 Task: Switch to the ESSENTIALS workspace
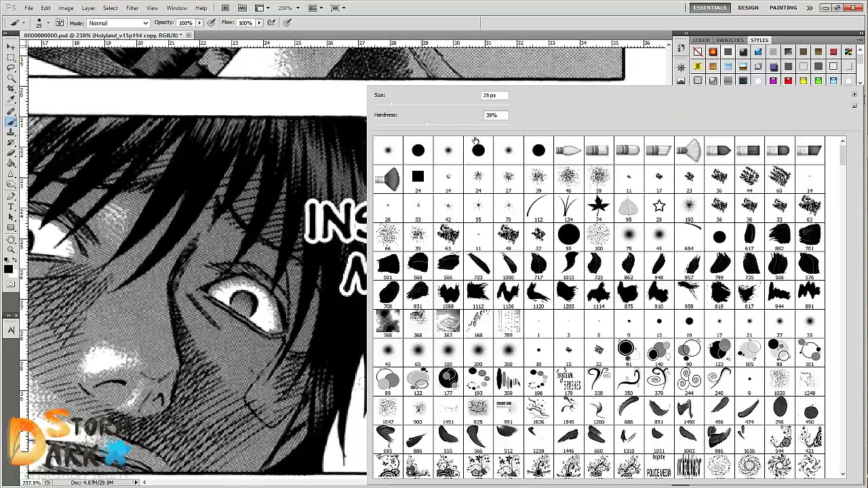pos(709,7)
